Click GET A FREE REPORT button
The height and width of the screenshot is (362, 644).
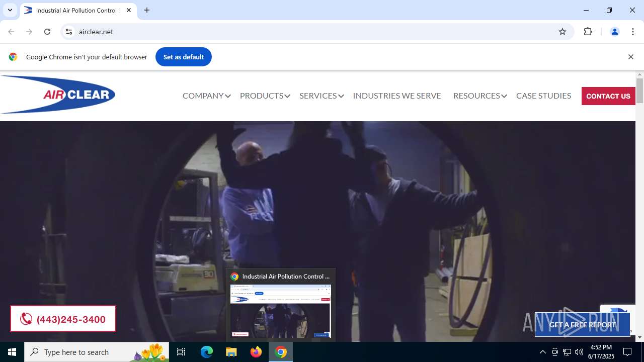(x=582, y=325)
